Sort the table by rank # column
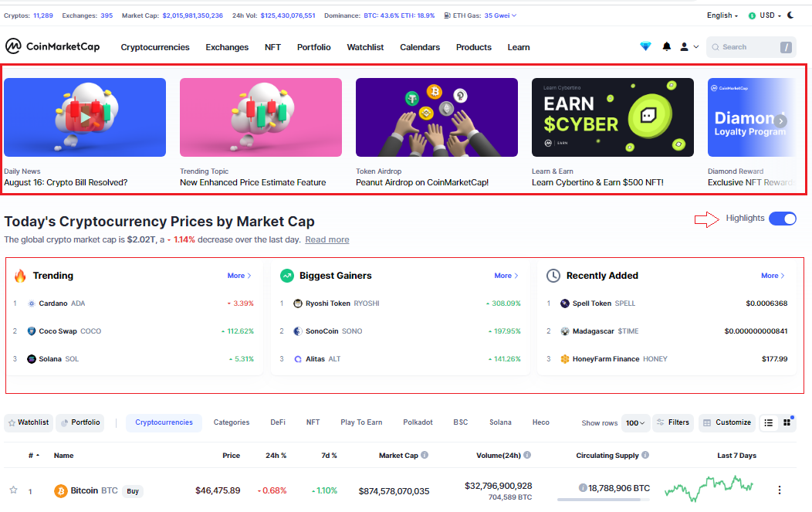This screenshot has width=812, height=512. click(x=34, y=456)
